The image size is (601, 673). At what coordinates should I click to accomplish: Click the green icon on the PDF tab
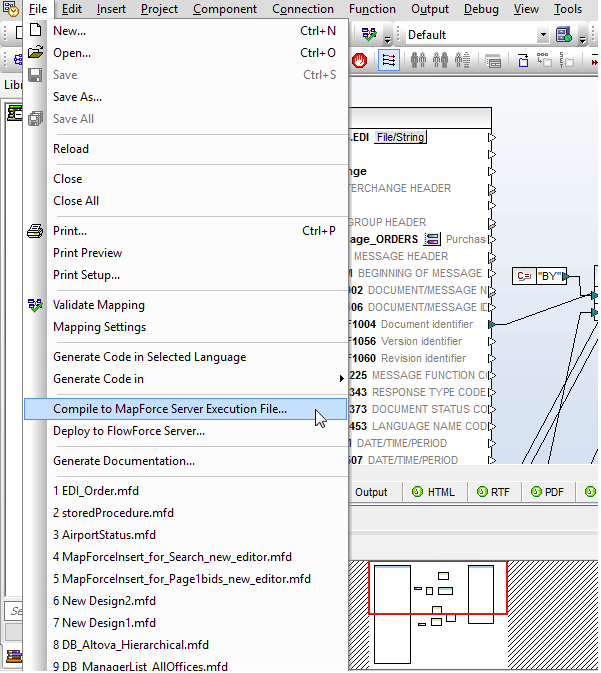pyautogui.click(x=536, y=491)
